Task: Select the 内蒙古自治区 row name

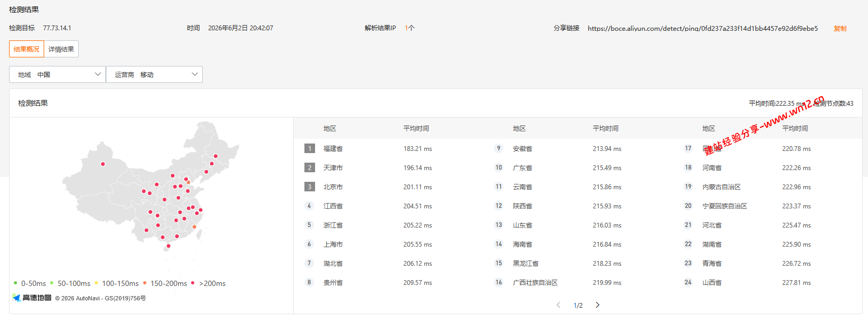Action: pyautogui.click(x=722, y=187)
